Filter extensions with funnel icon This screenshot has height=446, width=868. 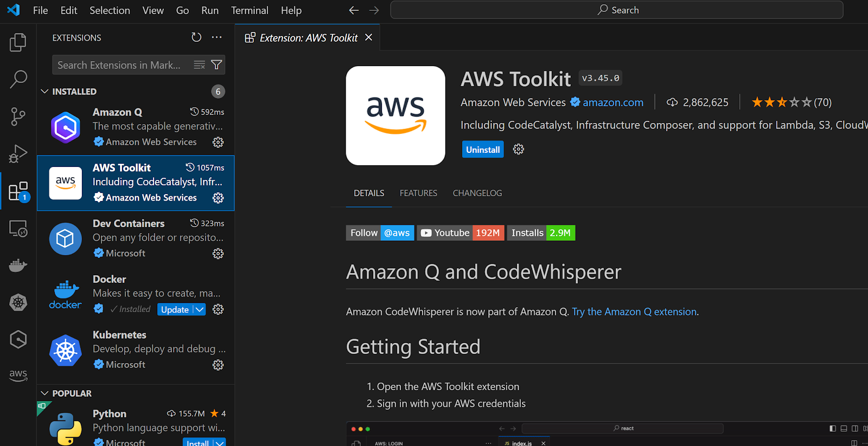216,65
